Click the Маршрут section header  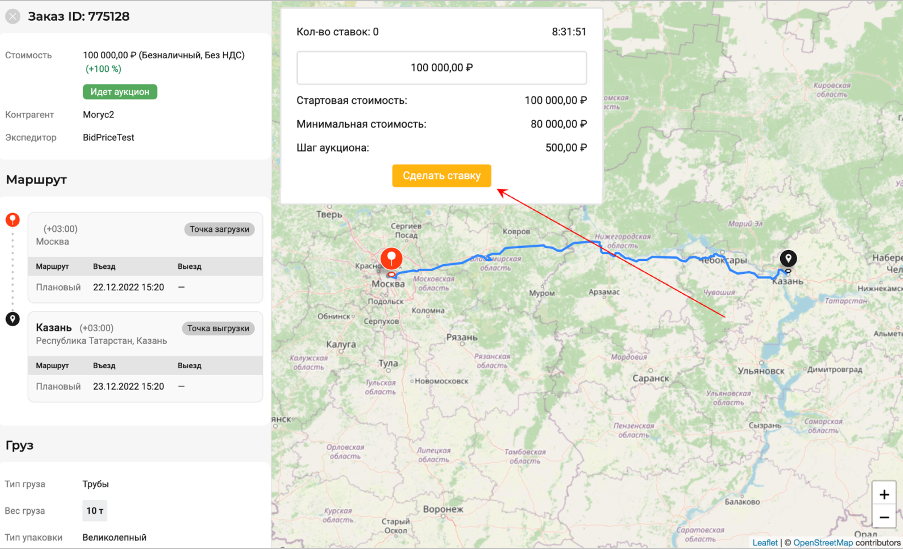[36, 180]
